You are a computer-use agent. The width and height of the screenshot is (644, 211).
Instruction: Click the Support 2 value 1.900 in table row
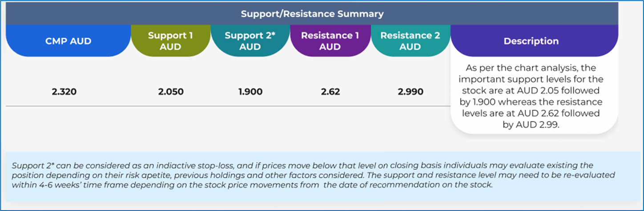coord(250,92)
